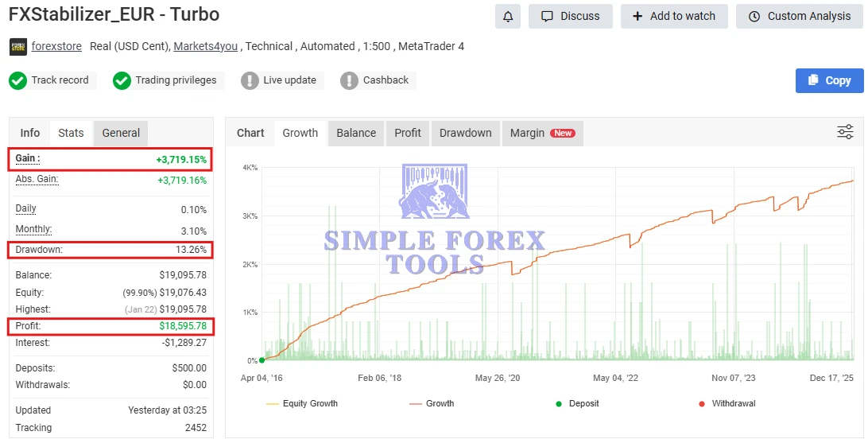868x443 pixels.
Task: Toggle Deposit markers in legend
Action: point(577,403)
